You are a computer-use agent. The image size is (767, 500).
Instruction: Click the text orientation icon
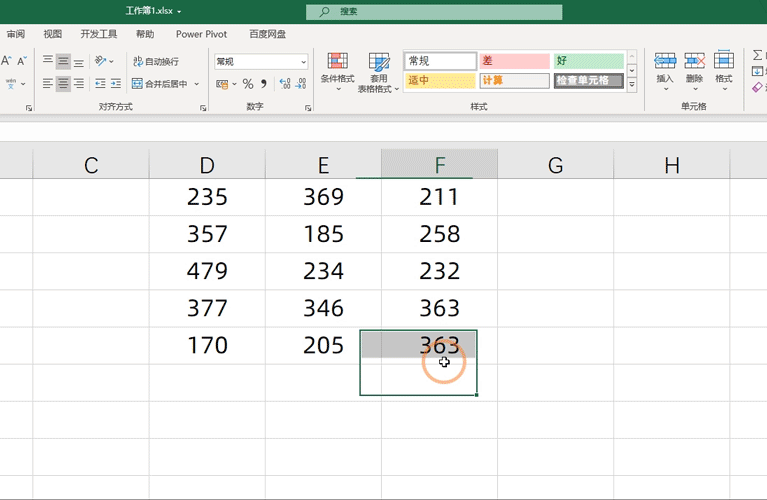[100, 61]
